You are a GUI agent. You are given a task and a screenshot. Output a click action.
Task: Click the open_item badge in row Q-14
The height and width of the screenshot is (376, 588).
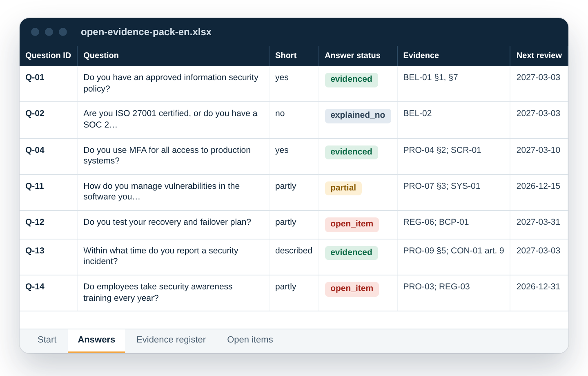coord(352,289)
